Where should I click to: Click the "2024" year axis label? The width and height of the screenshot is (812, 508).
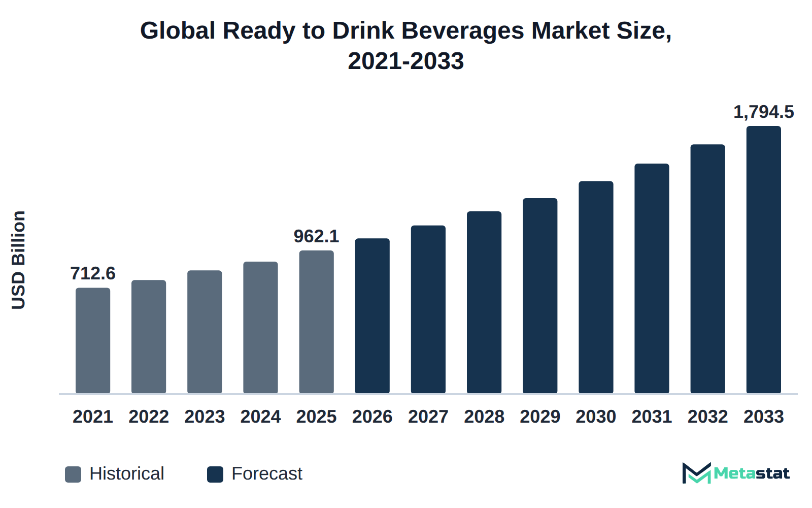click(x=260, y=417)
